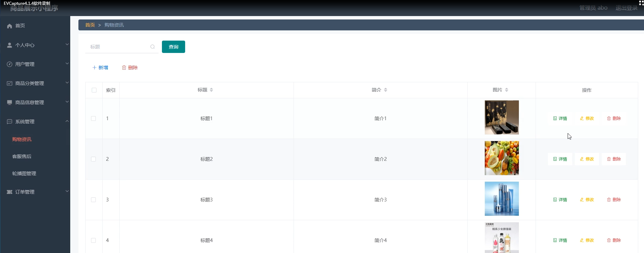
Task: Click the 简介2 cell text
Action: [380, 159]
